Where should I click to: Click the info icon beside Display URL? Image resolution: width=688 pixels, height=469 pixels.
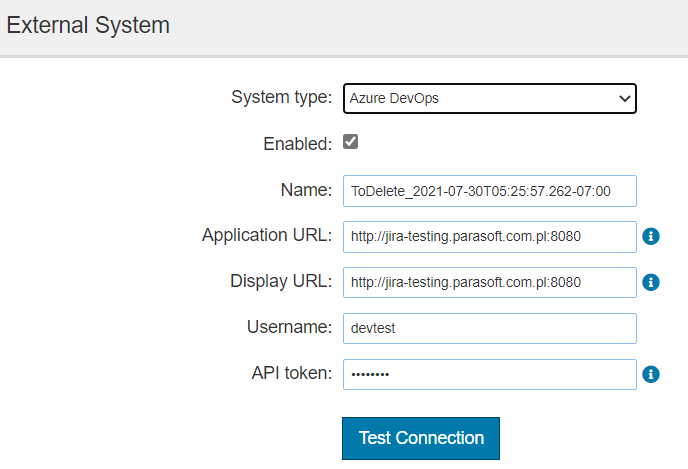[651, 282]
